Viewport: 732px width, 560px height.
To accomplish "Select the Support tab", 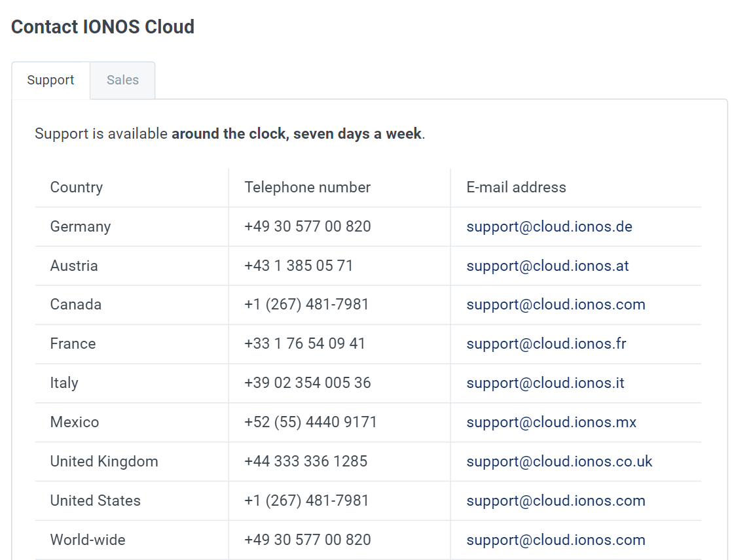I will [x=50, y=80].
